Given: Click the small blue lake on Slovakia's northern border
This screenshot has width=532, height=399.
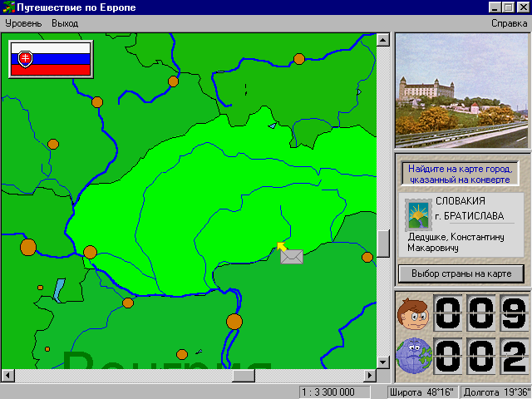Looking at the screenshot, I should tap(273, 126).
